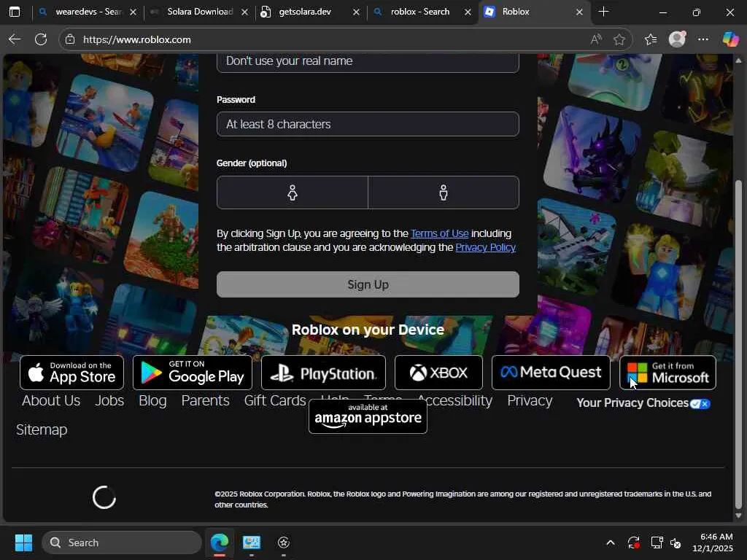Open the Privacy footer link
The image size is (747, 560).
530,401
